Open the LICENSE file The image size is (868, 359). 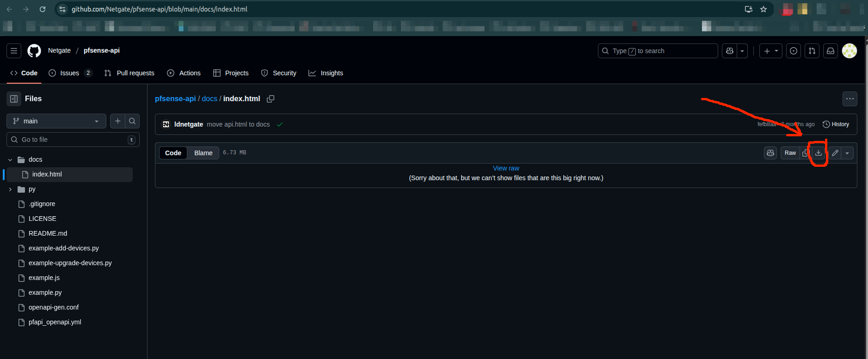(42, 219)
